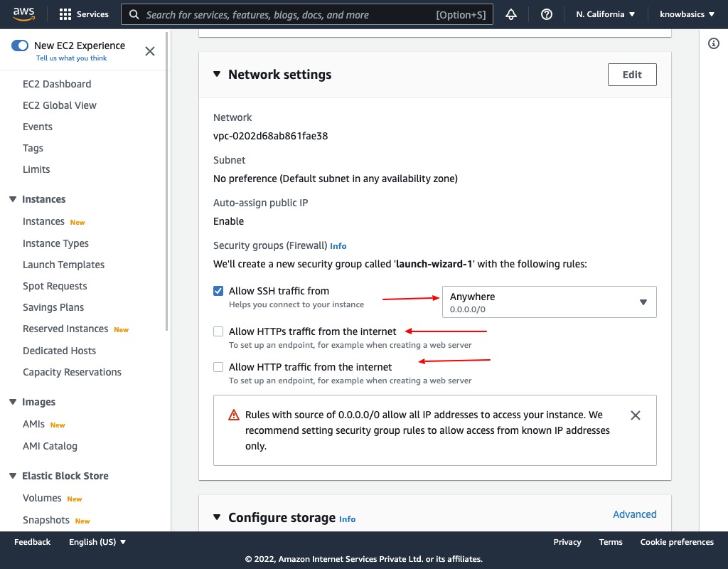Collapse the Instances sidebar group
Screen dimensions: 728x569
[13, 199]
